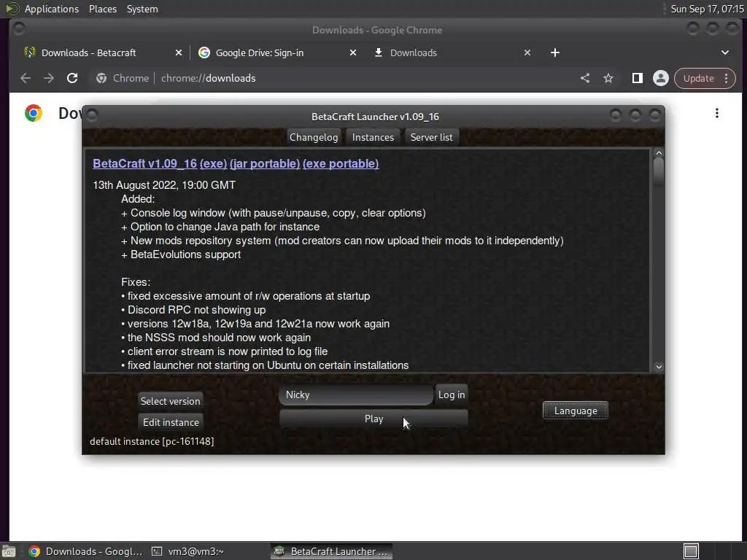This screenshot has width=747, height=560.
Task: Click workspace switcher icon in bottom panel
Action: (692, 551)
